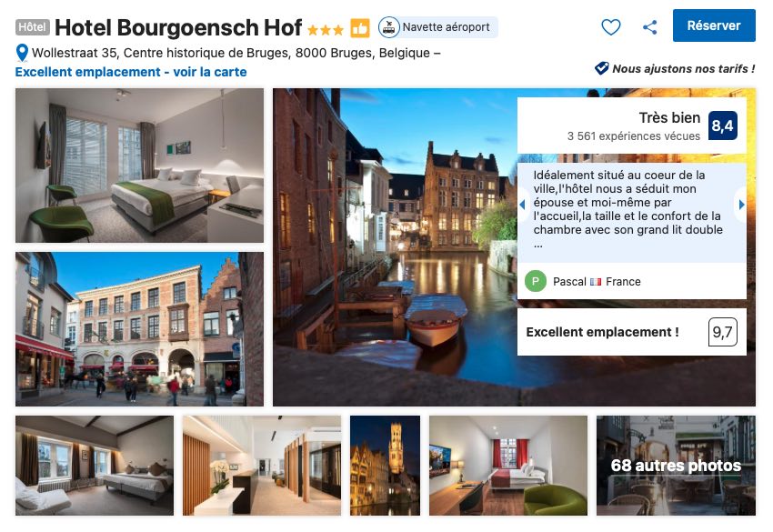The width and height of the screenshot is (773, 532).
Task: Show the previous review with left arrow
Action: [x=523, y=204]
